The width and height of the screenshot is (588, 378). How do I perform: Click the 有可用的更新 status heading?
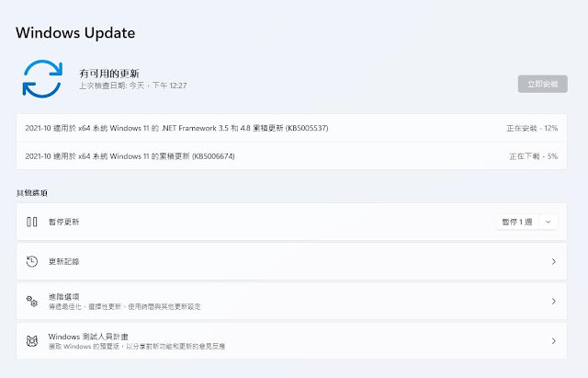109,74
